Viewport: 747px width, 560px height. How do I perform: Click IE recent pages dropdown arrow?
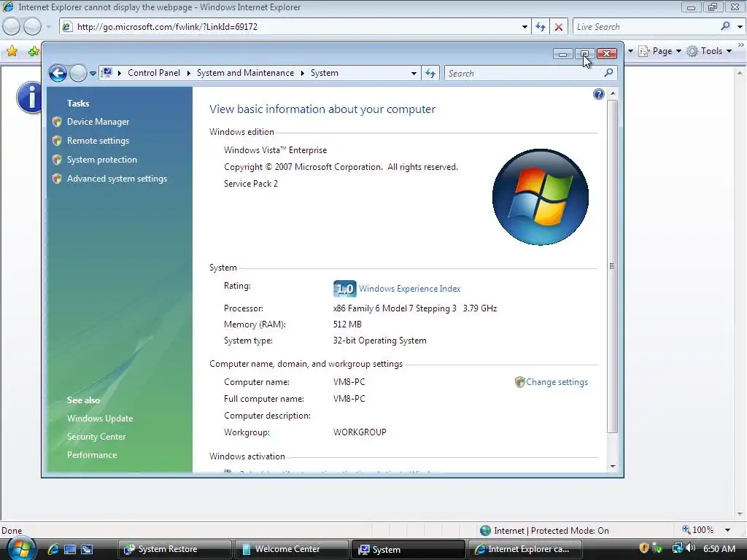48,27
